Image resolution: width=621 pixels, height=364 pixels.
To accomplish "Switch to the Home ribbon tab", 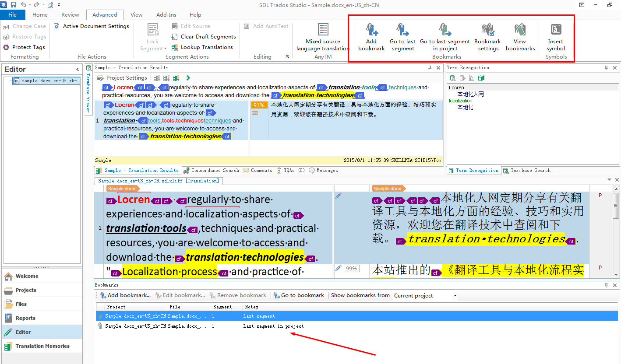I will tap(40, 14).
